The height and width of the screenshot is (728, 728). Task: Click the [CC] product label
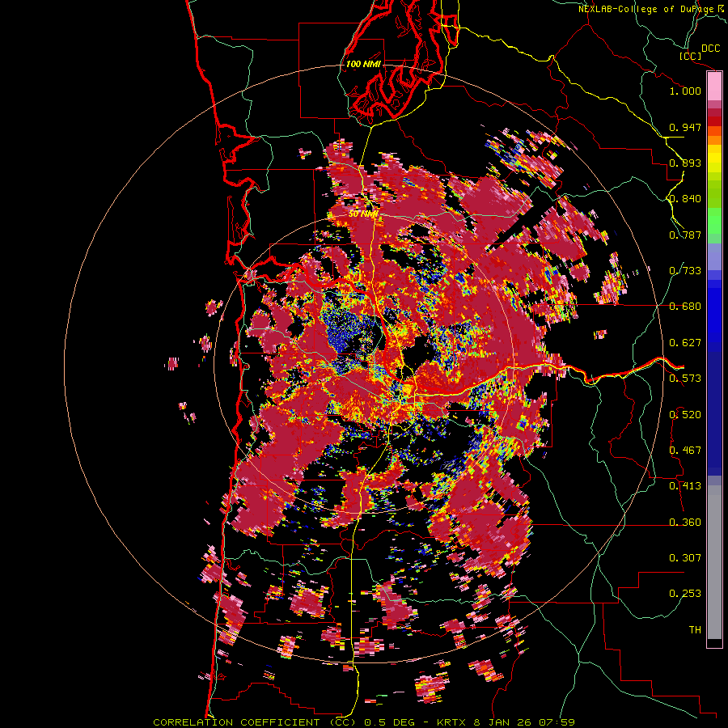click(x=691, y=56)
